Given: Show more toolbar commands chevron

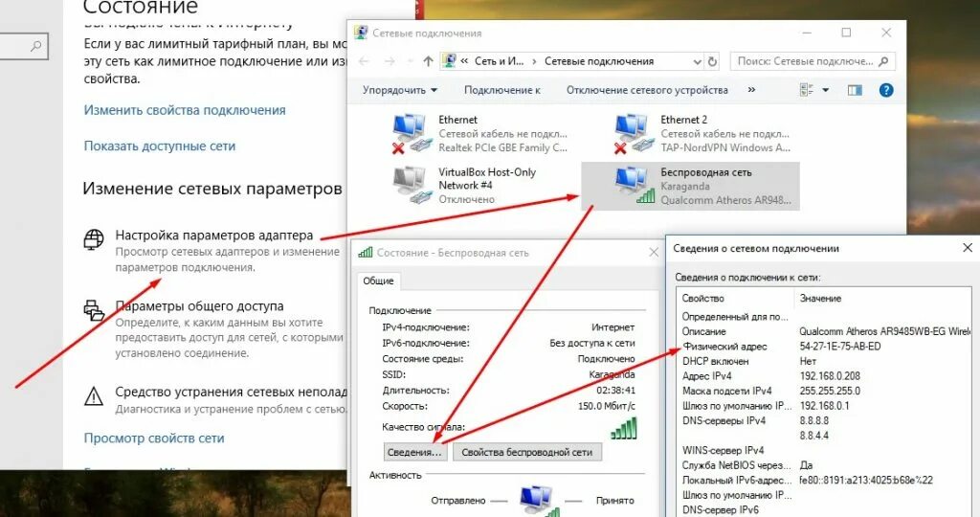Looking at the screenshot, I should [751, 90].
